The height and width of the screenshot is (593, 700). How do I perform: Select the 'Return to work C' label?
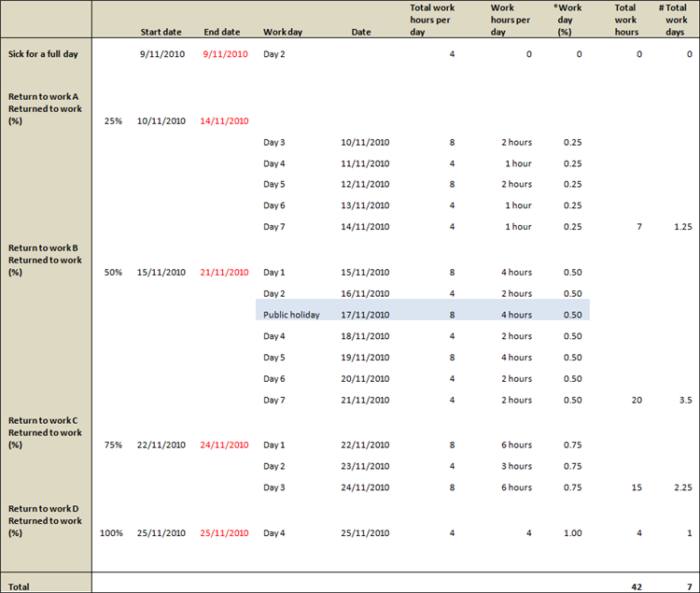[43, 420]
